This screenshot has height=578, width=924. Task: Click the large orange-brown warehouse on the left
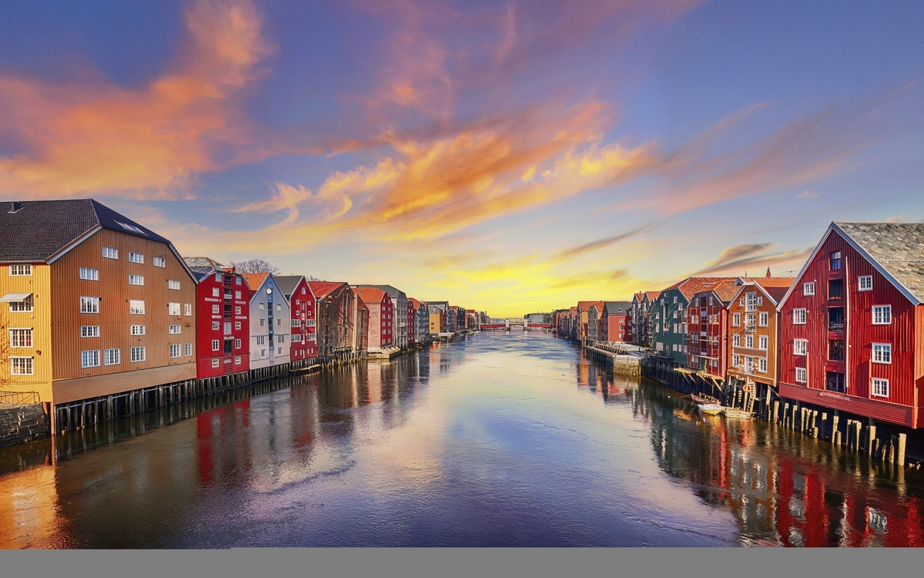point(123,316)
